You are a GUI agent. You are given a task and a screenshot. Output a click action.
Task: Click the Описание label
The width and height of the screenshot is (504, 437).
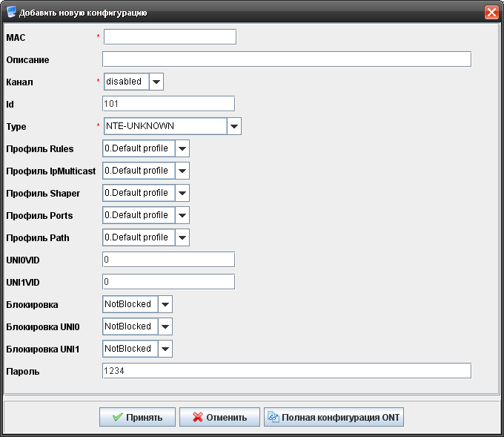[27, 60]
